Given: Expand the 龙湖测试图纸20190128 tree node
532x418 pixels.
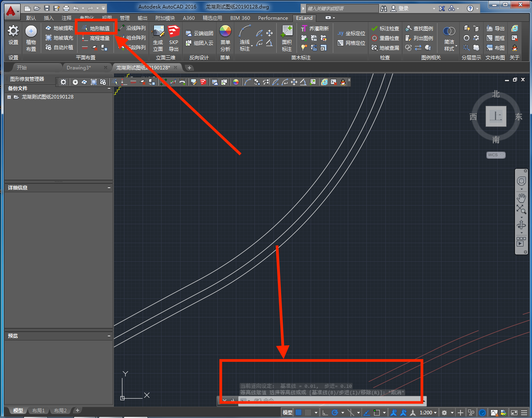Looking at the screenshot, I should tap(9, 97).
